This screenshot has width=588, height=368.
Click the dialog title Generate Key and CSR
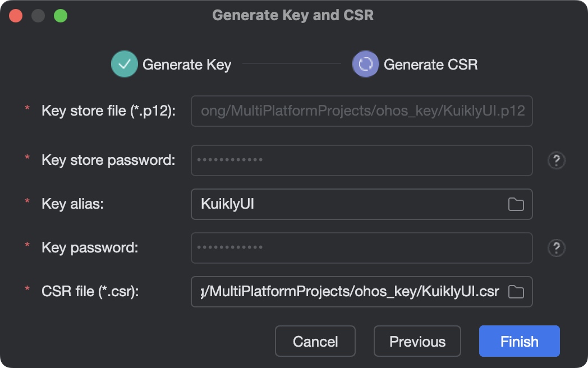tap(293, 15)
